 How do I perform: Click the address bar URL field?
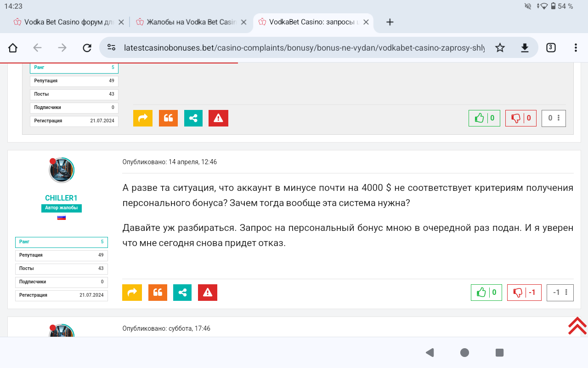click(303, 48)
